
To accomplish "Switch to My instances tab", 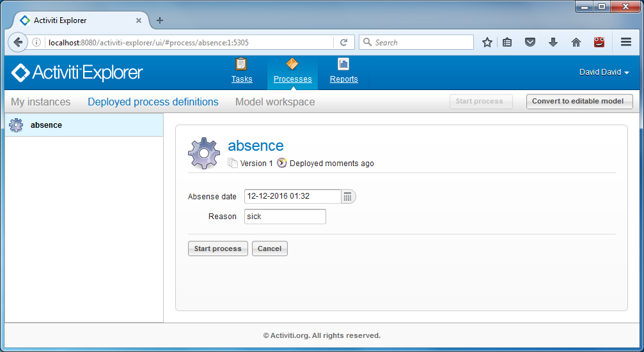I will [x=40, y=102].
